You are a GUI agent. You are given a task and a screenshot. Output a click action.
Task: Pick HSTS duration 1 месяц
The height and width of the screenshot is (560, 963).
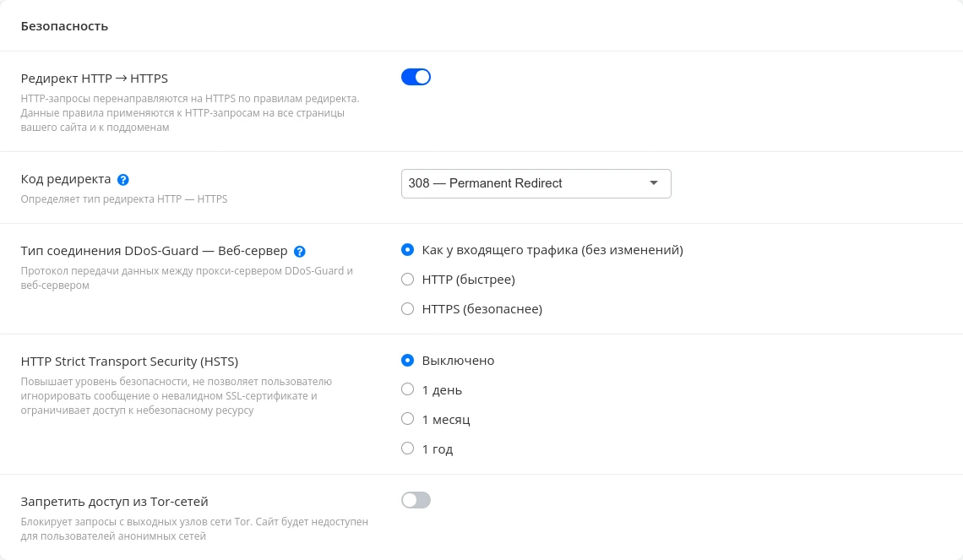407,419
